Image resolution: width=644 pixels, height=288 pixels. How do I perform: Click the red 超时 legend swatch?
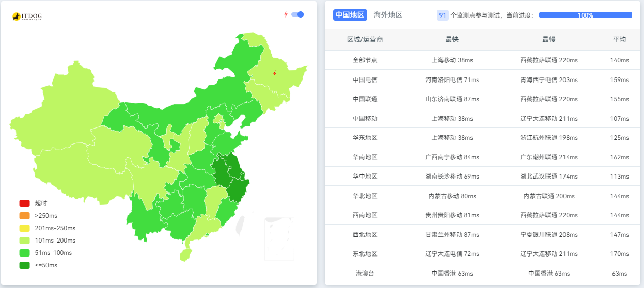tap(24, 203)
